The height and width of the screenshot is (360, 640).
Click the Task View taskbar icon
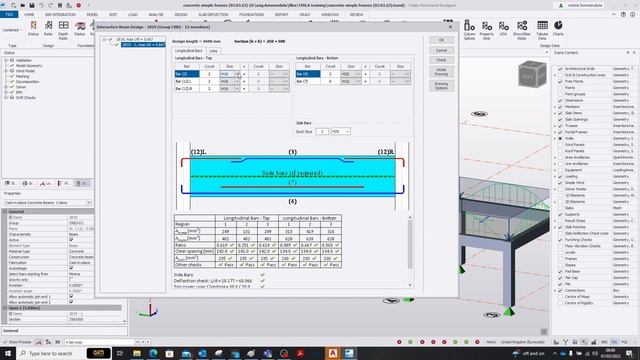tap(120, 353)
